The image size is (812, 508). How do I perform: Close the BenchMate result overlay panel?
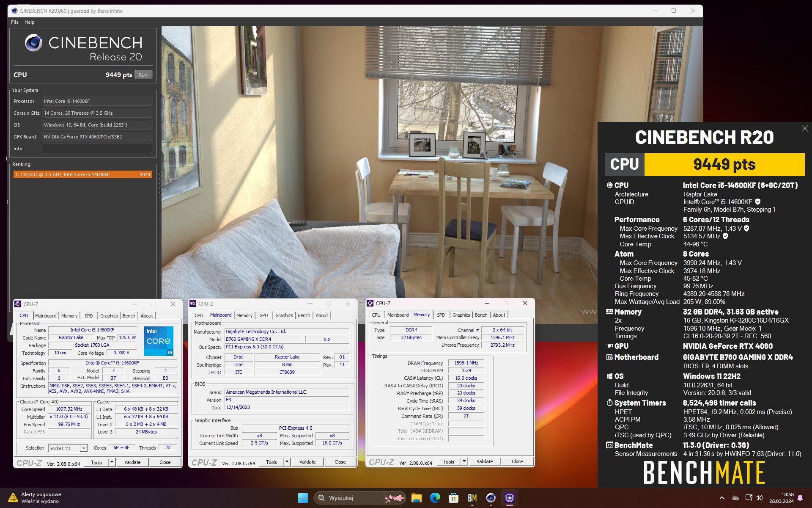pos(804,129)
